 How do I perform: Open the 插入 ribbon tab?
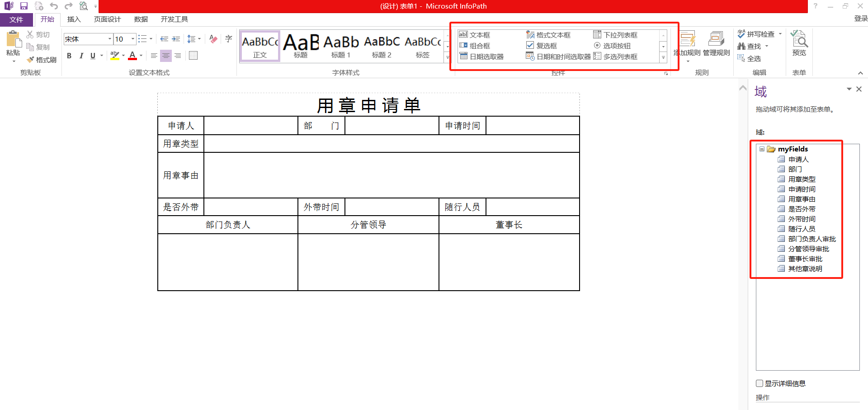(74, 19)
